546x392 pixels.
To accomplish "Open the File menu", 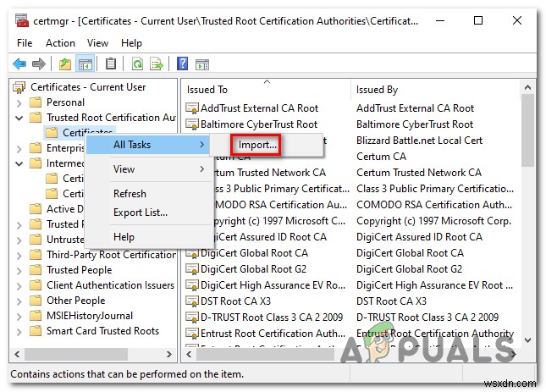I will tap(25, 43).
